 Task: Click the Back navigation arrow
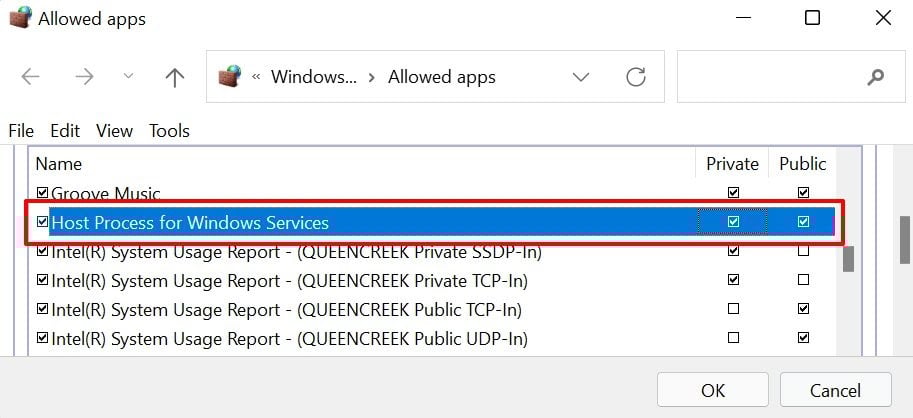[x=31, y=77]
